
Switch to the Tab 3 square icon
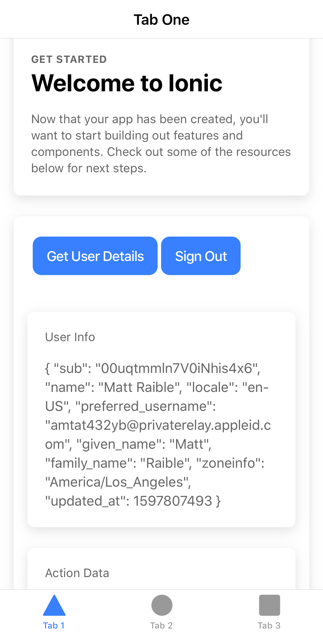pyautogui.click(x=269, y=605)
